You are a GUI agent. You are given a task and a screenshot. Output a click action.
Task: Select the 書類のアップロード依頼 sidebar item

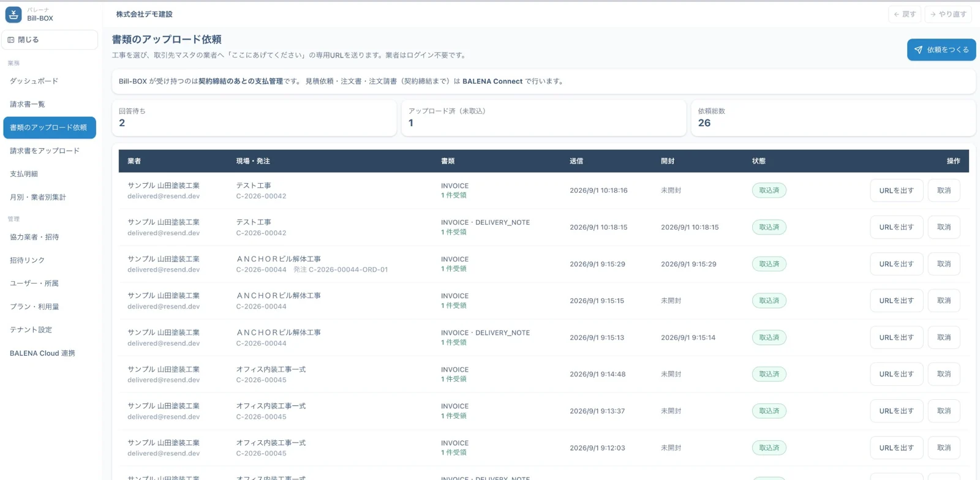coord(50,127)
